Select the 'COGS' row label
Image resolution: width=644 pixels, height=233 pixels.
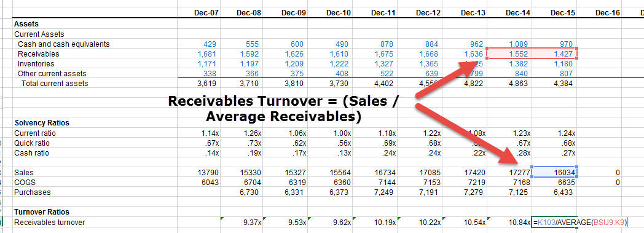(x=95, y=182)
